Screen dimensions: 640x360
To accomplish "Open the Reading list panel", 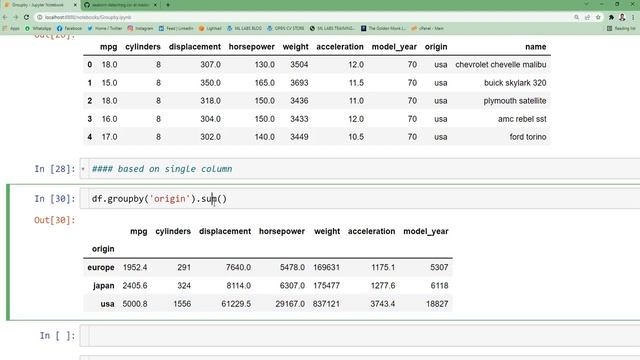I will [621, 28].
